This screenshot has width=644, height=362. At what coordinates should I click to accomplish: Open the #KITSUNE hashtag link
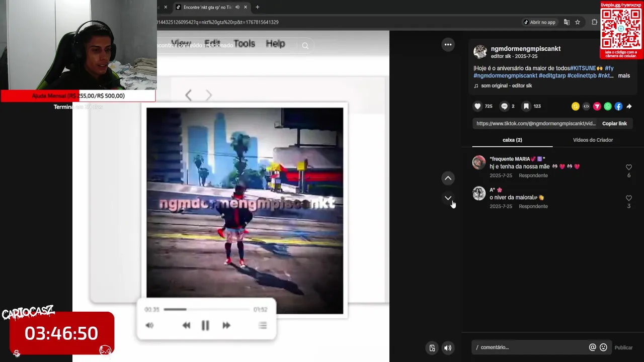click(583, 68)
